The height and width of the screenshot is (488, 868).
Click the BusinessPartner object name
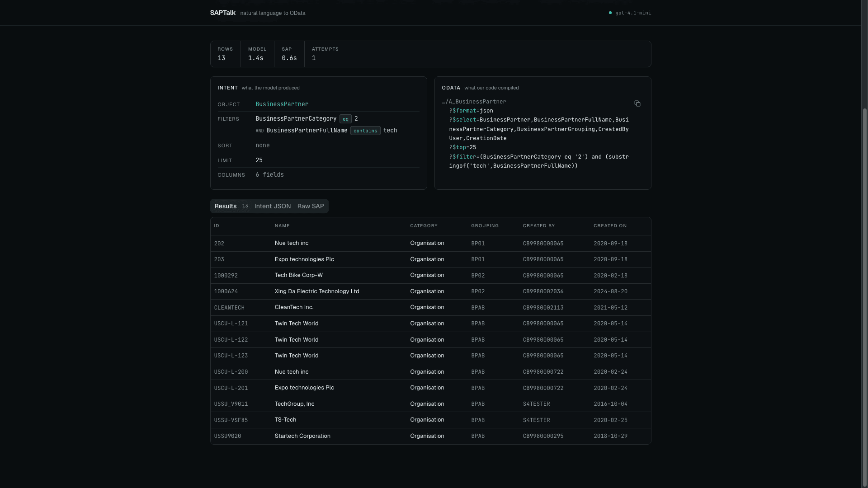(x=282, y=104)
